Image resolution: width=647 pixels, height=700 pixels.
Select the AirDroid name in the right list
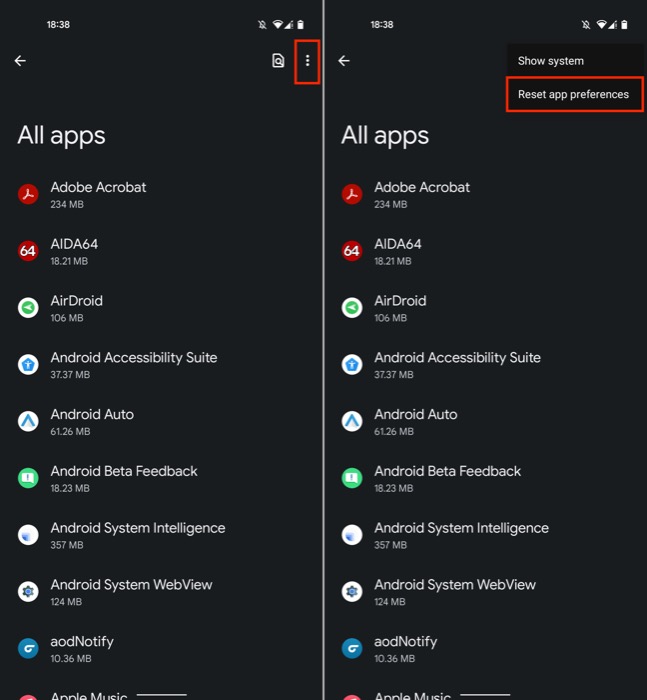[400, 301]
